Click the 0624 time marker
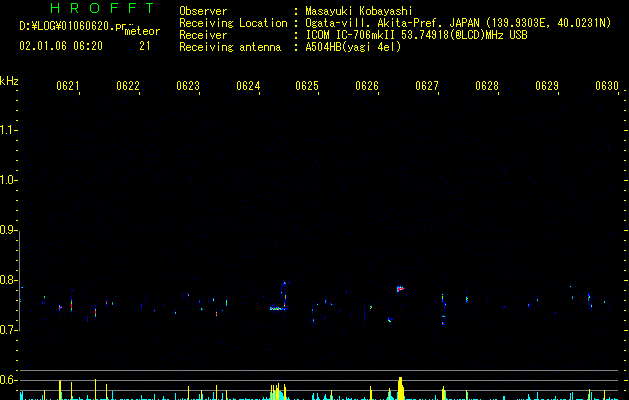 (x=248, y=86)
